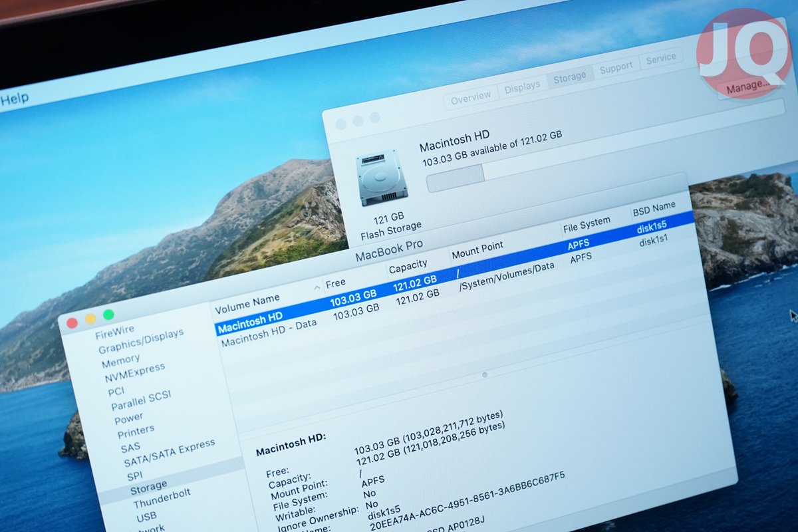Image resolution: width=798 pixels, height=532 pixels.
Task: Select SATA/SATA Express in the sidebar
Action: pyautogui.click(x=169, y=452)
